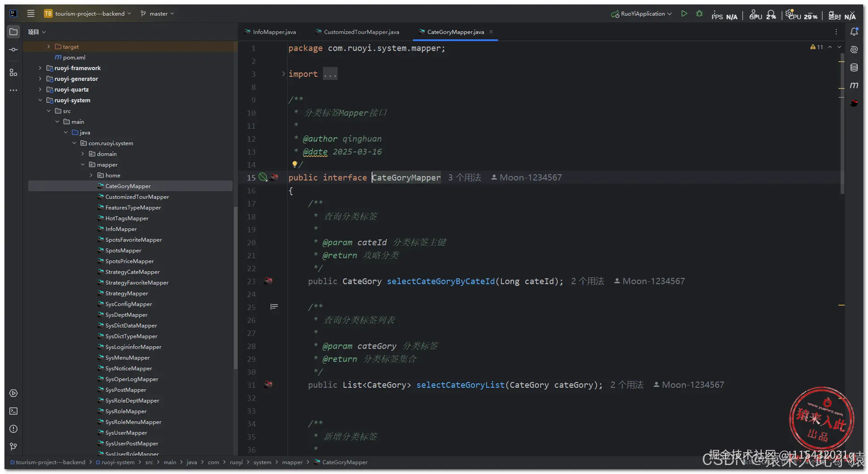The height and width of the screenshot is (474, 868).
Task: Open the Database tool window icon
Action: click(854, 67)
